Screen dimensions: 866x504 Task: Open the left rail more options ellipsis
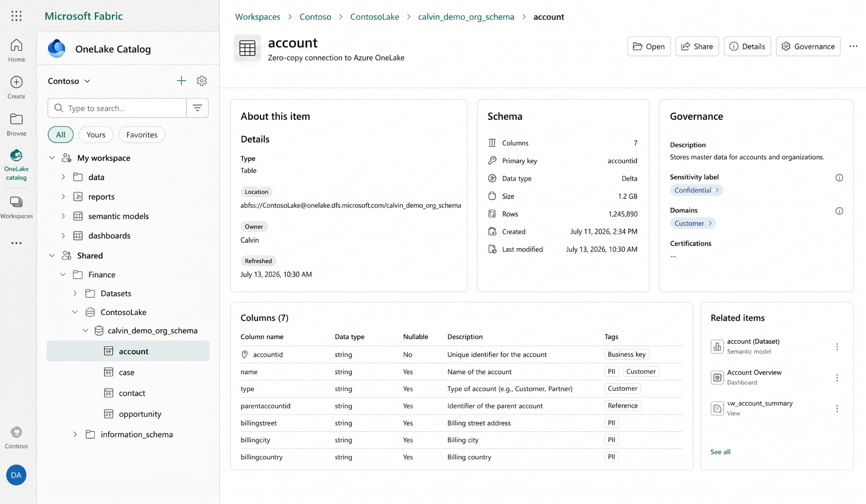point(16,243)
